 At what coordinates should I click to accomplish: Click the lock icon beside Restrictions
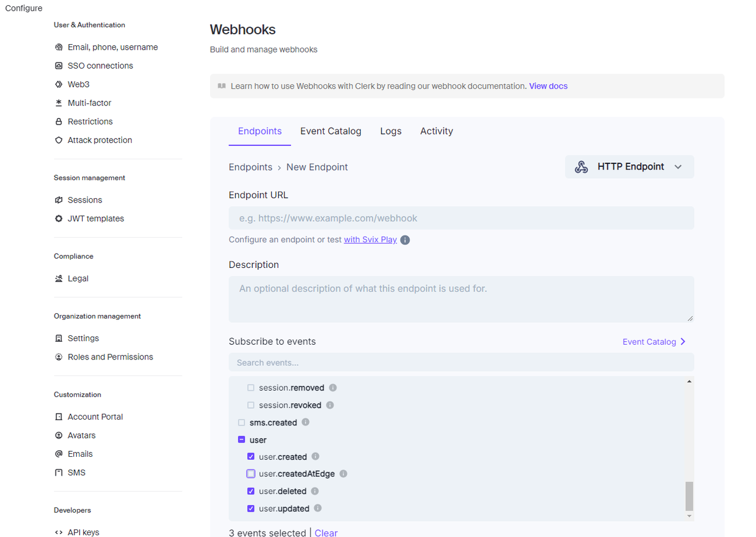pos(58,122)
